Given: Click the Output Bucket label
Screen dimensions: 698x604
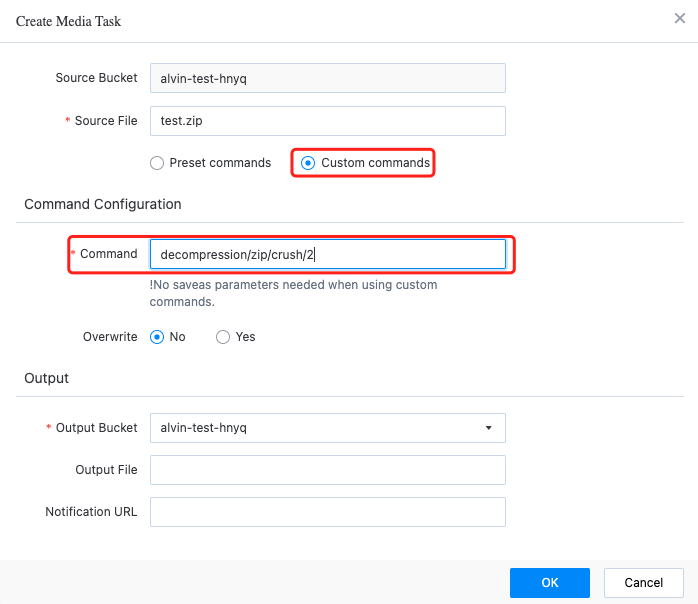Looking at the screenshot, I should 97,428.
